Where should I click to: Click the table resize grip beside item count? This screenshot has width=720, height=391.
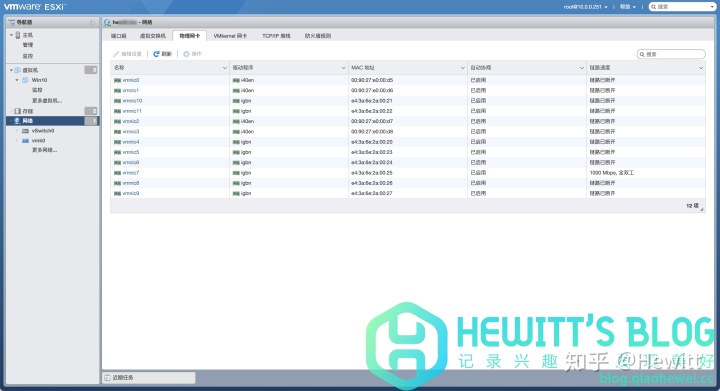point(702,209)
